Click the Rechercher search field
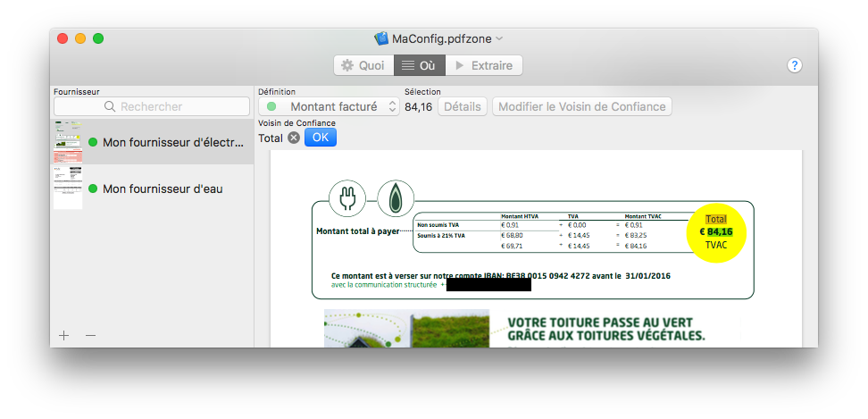This screenshot has height=419, width=868. pos(152,106)
